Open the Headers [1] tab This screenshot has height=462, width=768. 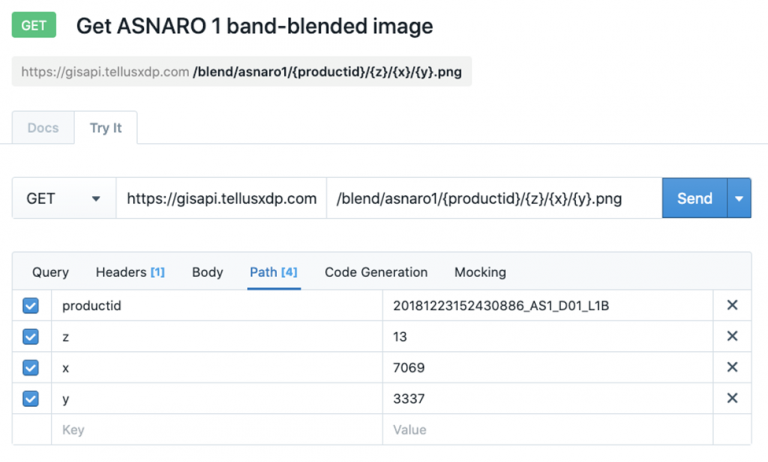coord(130,272)
